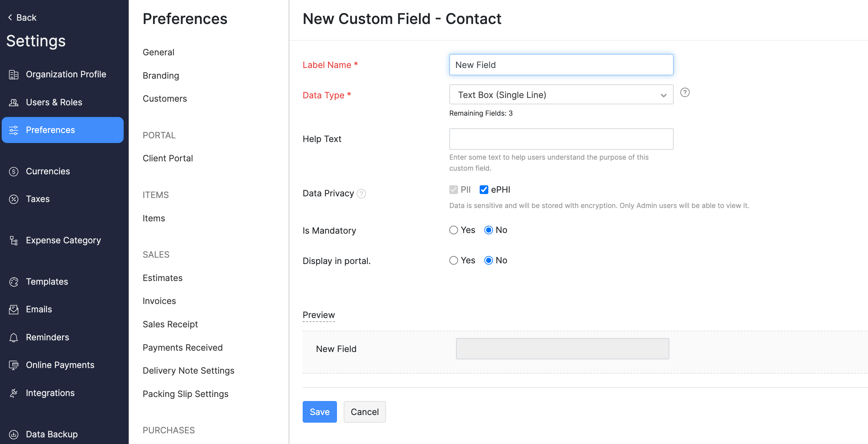
Task: Select Yes for Display in portal
Action: [x=453, y=260]
